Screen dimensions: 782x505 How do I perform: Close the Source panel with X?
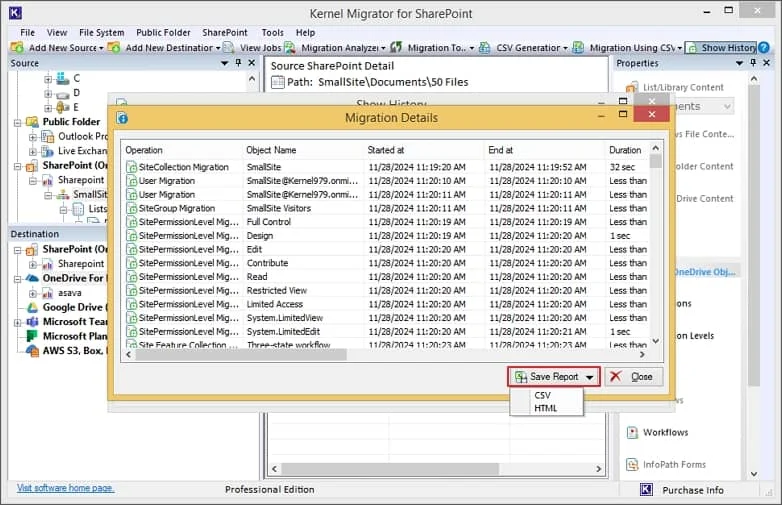click(252, 63)
